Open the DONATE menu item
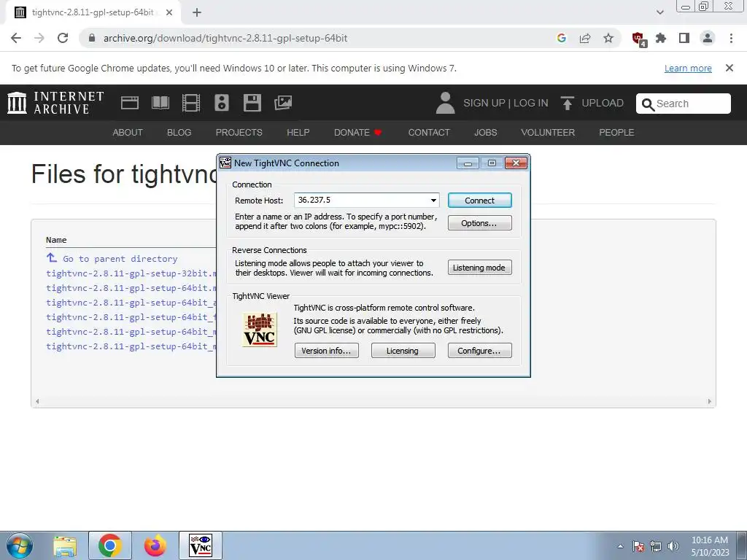Viewport: 747px width, 560px height. (357, 133)
